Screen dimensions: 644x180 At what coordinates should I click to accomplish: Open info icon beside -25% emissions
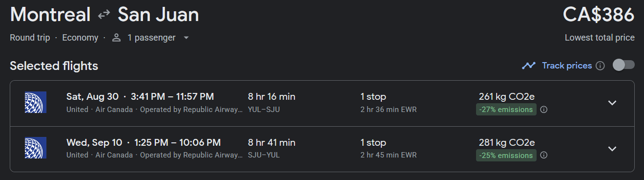(544, 156)
